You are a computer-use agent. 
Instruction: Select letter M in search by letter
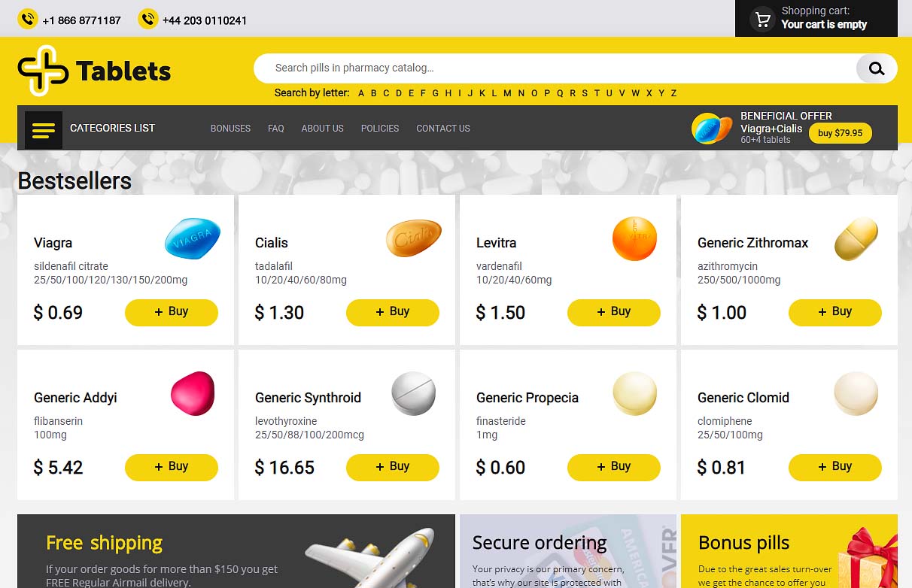(x=507, y=93)
